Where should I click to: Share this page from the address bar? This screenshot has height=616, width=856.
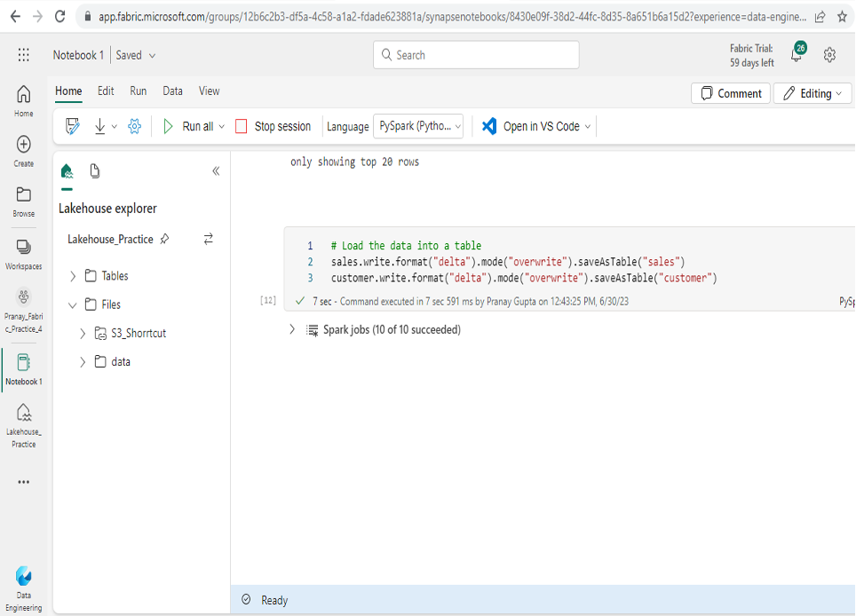[x=820, y=16]
